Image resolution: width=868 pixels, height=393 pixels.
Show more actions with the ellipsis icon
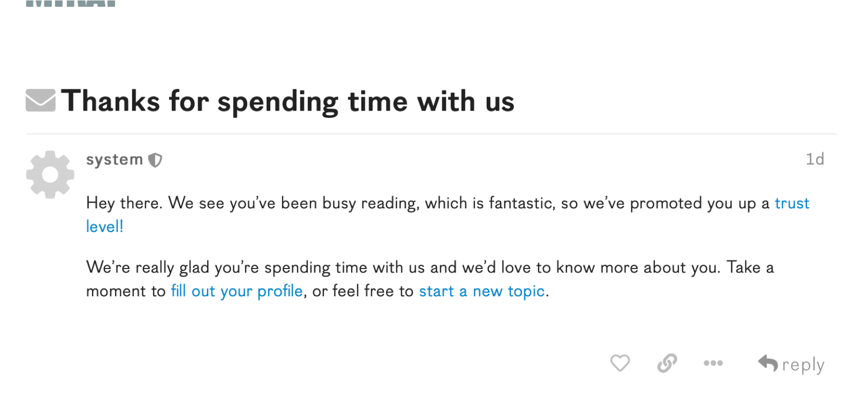(x=713, y=363)
